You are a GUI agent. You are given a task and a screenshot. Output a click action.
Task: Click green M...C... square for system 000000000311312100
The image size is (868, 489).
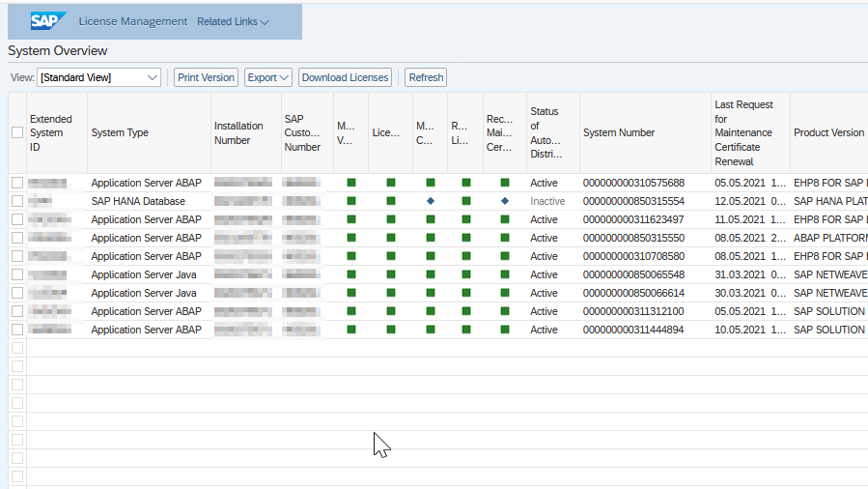click(430, 311)
